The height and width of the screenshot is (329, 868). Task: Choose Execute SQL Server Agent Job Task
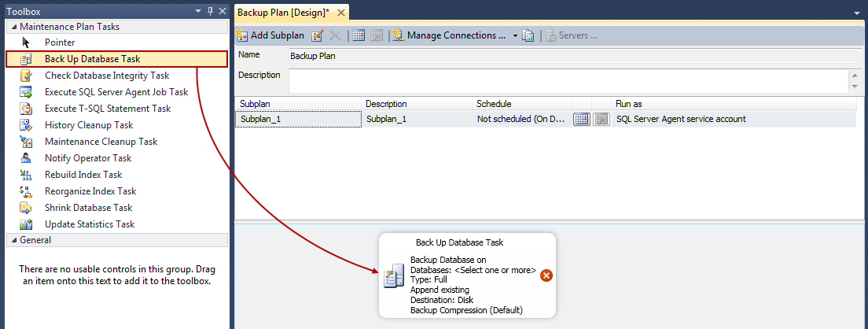pyautogui.click(x=116, y=92)
